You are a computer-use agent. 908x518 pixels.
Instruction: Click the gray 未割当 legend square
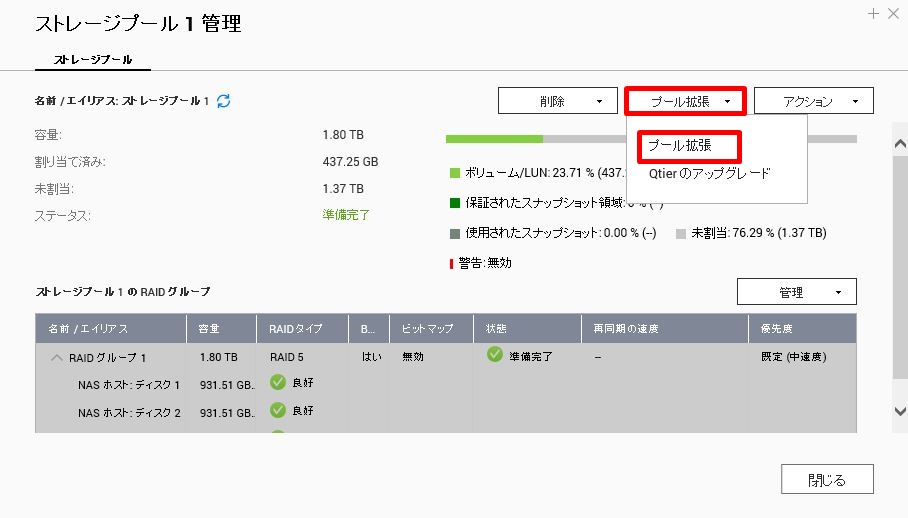680,233
